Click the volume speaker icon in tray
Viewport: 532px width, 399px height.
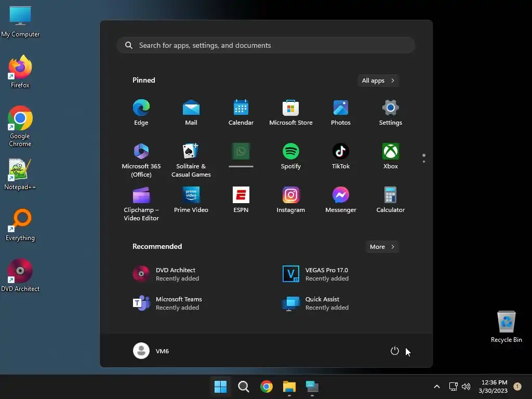(466, 387)
